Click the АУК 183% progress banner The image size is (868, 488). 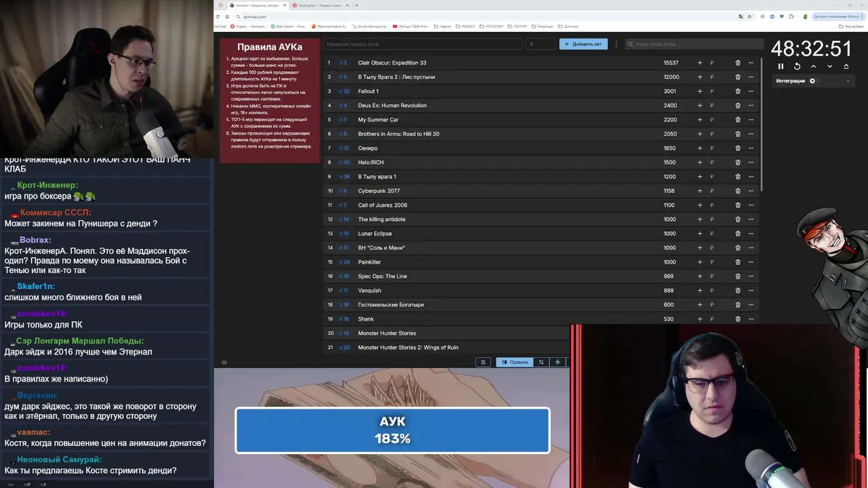[392, 430]
